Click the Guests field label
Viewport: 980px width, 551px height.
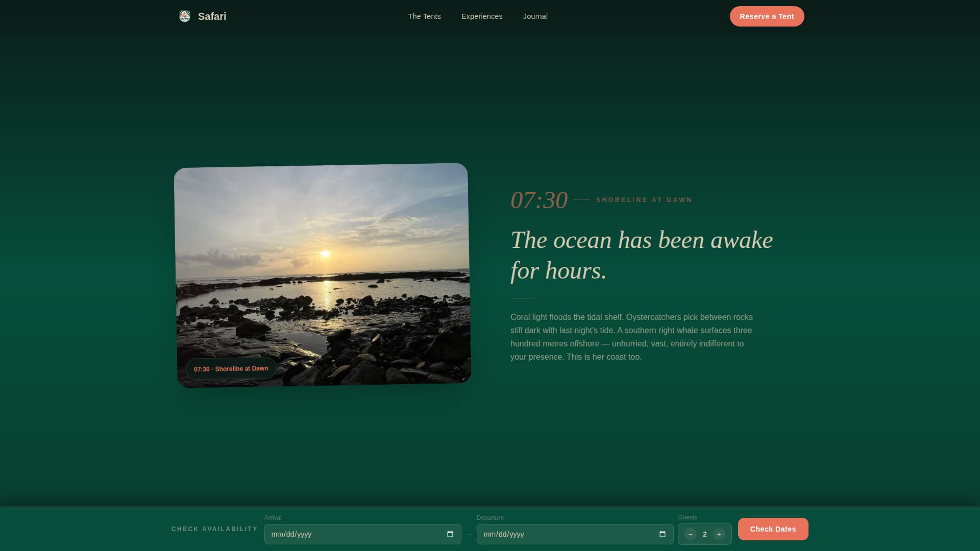(x=687, y=517)
